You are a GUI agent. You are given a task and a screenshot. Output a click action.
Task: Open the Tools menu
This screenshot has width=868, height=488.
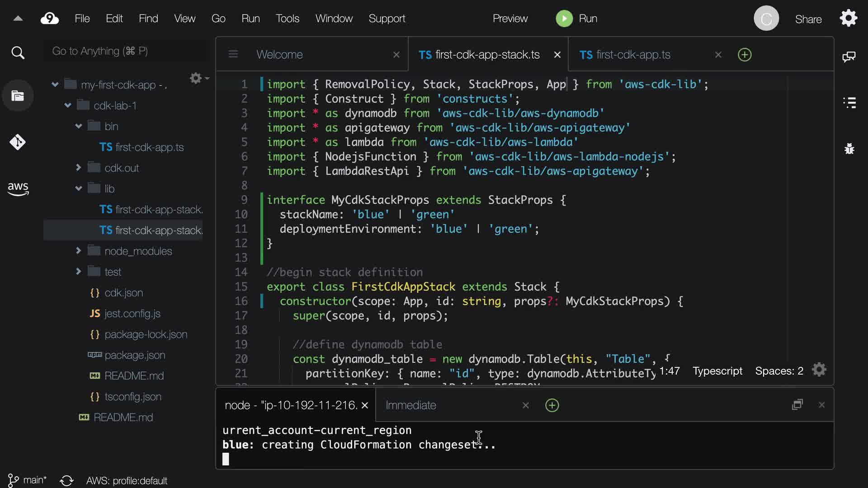pos(287,19)
